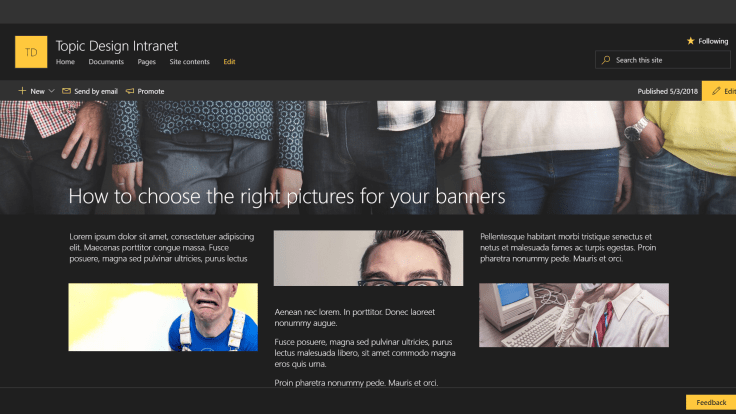Screen dimensions: 736x414
Task: Click the Send by email envelope icon
Action: [66, 91]
